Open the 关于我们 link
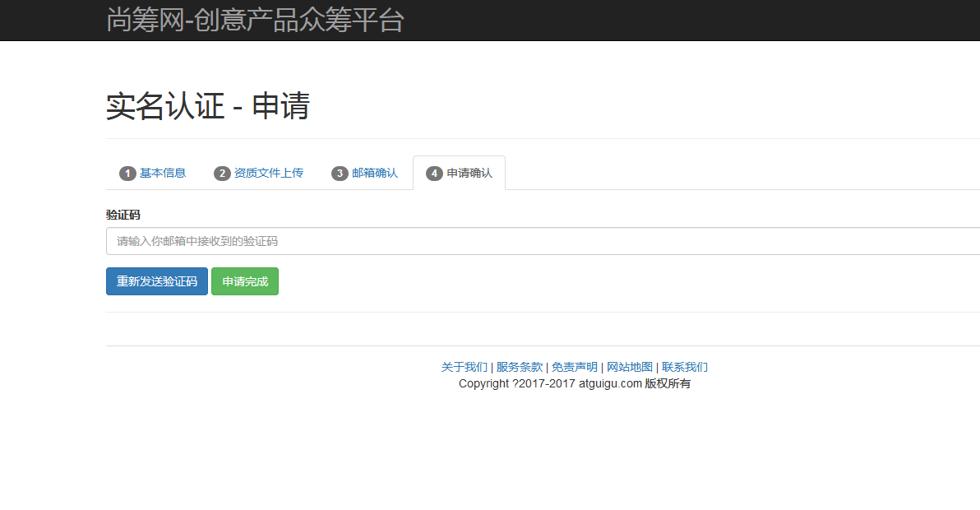The height and width of the screenshot is (510, 980). [463, 366]
